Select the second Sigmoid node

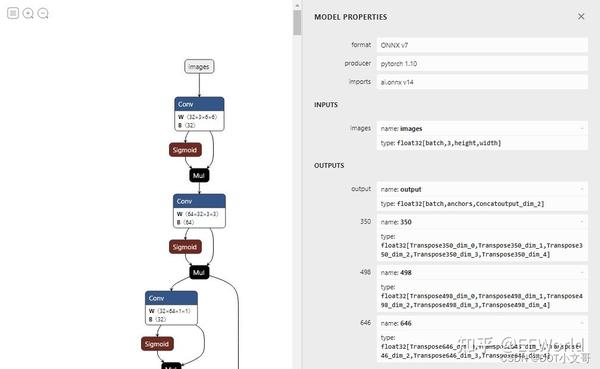tap(185, 247)
